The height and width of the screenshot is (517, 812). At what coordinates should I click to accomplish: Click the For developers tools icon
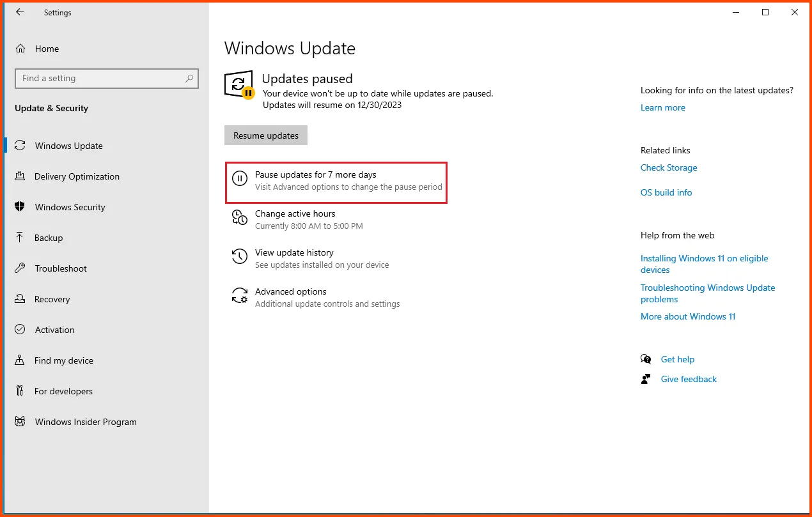tap(20, 391)
